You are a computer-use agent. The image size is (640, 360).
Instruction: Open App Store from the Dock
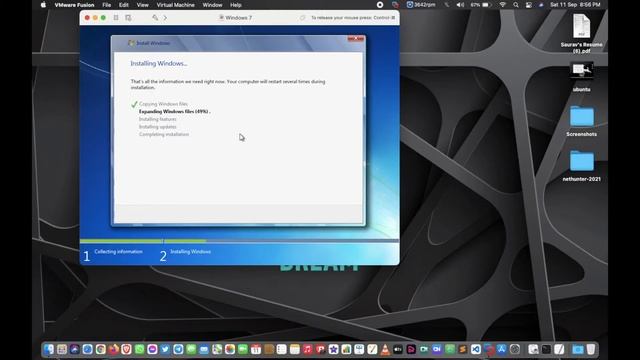[502, 349]
